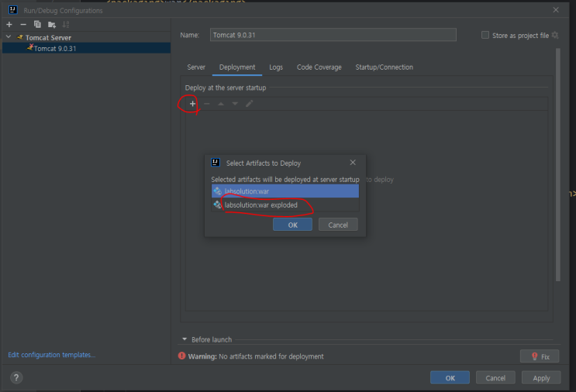This screenshot has width=576, height=392.
Task: Add new configuration with plus icon
Action: (9, 24)
